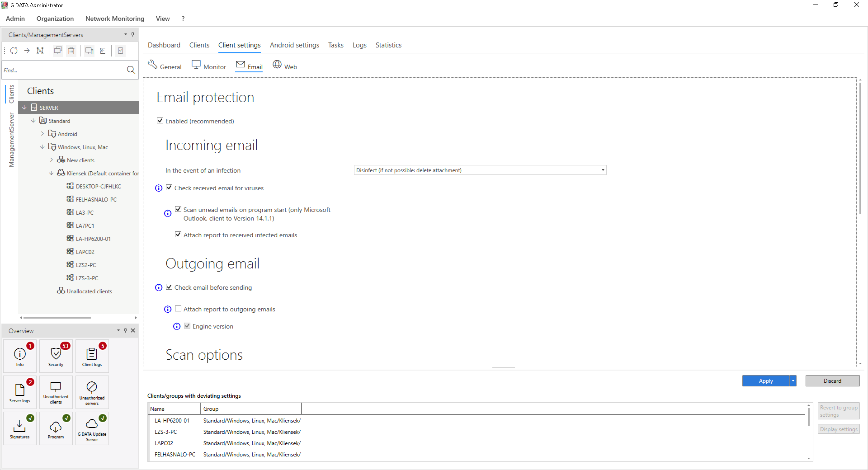This screenshot has width=868, height=470.
Task: Open Overview panel options dropdown arrow
Action: pyautogui.click(x=118, y=330)
